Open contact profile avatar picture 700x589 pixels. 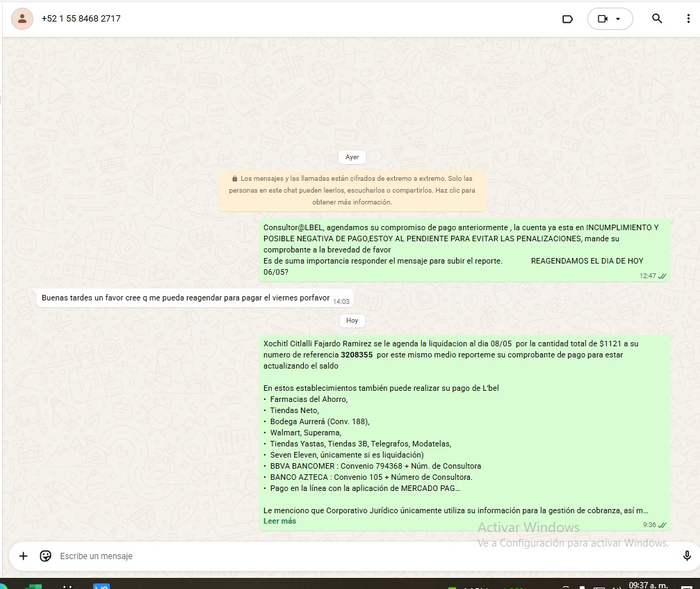click(x=22, y=19)
